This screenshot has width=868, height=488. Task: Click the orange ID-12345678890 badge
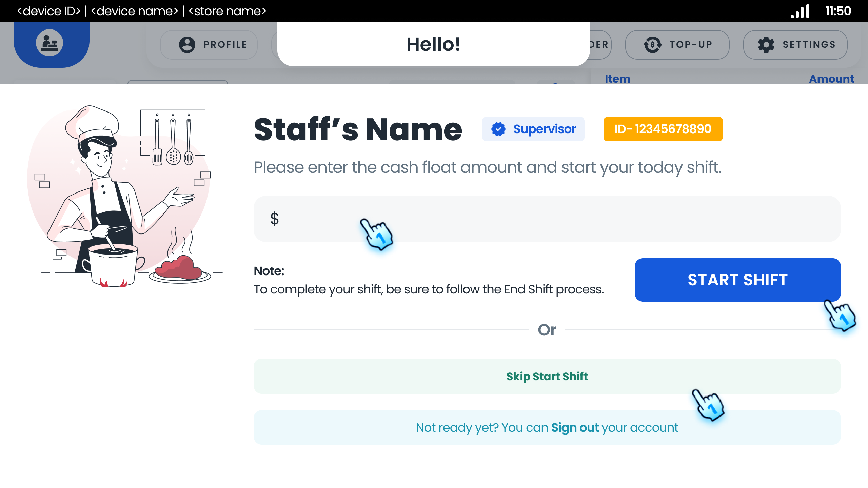click(x=663, y=129)
